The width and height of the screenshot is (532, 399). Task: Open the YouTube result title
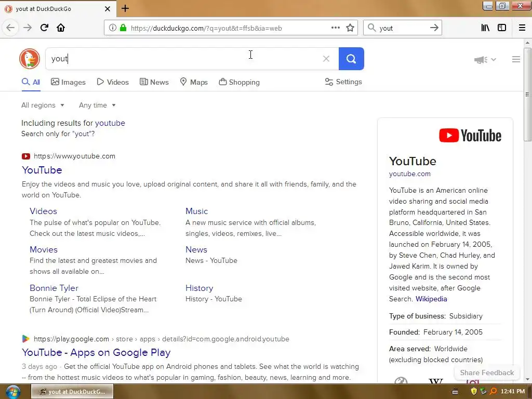(42, 170)
